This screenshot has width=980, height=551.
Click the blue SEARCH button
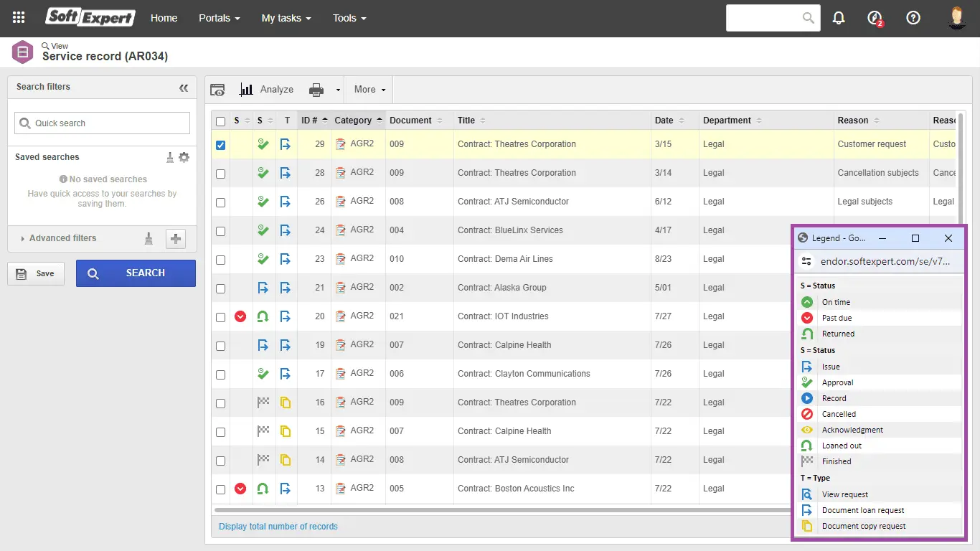click(136, 273)
